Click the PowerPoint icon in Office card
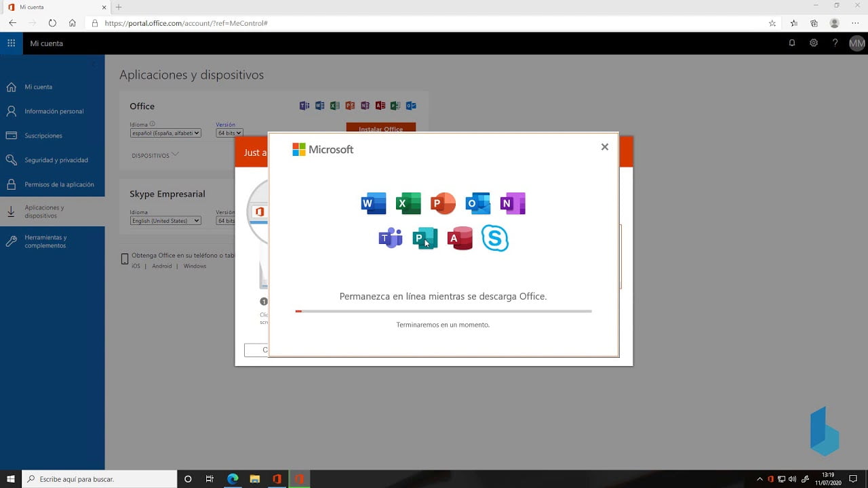 [x=350, y=106]
